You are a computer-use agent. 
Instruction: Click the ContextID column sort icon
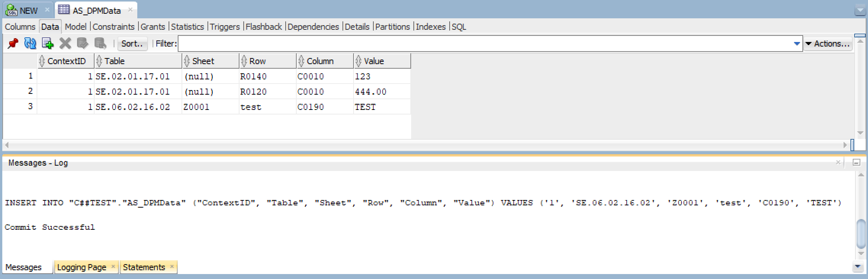pos(42,61)
